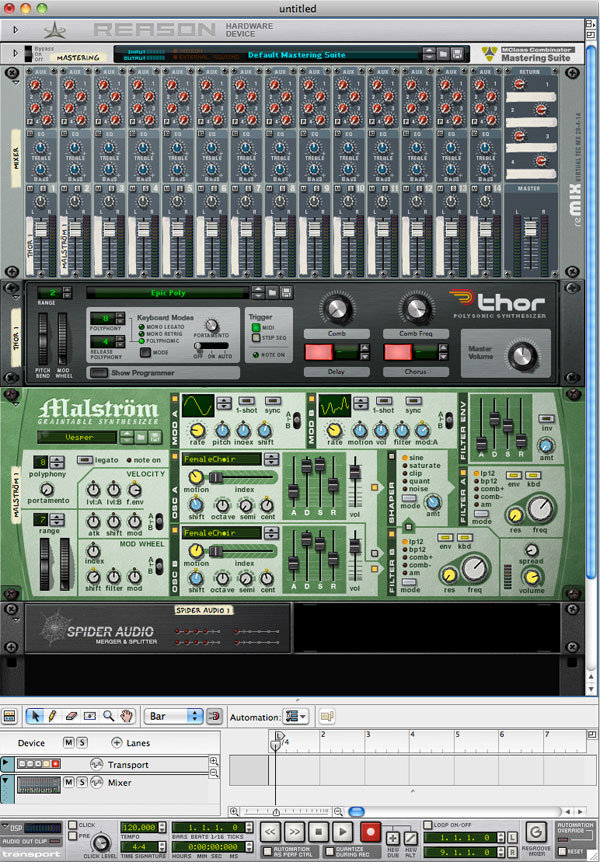Click Thor's Portamento Off/On/Auto switch
The width and height of the screenshot is (600, 862).
click(212, 346)
